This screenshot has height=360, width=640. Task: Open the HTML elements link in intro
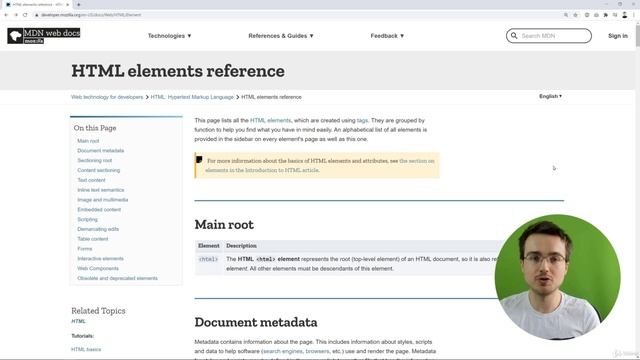click(270, 120)
